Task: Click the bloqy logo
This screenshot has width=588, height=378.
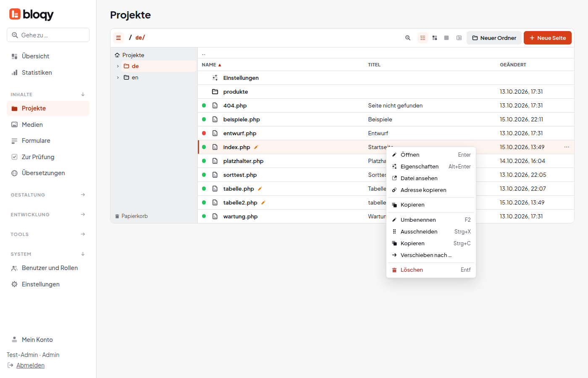Action: point(31,14)
